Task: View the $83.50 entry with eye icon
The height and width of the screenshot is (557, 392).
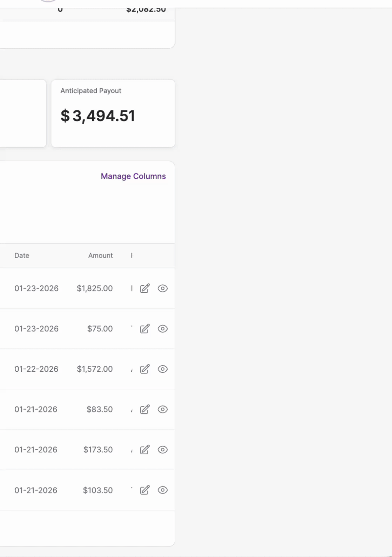Action: [163, 409]
